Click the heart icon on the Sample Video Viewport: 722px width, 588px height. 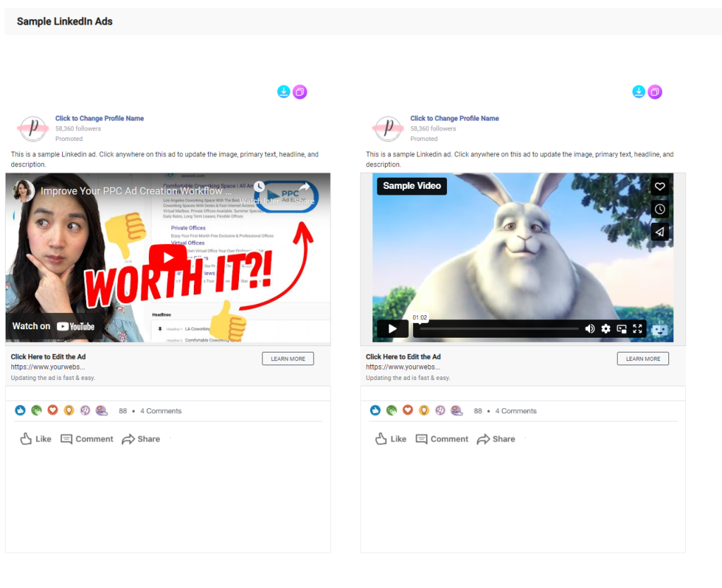coord(660,186)
